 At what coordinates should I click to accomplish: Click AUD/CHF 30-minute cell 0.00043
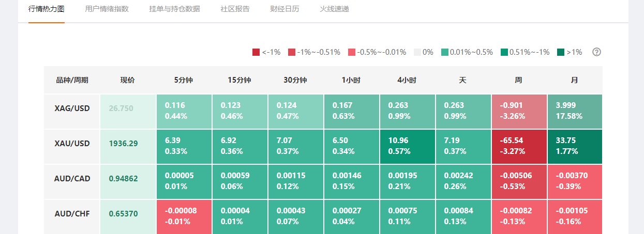(x=295, y=217)
